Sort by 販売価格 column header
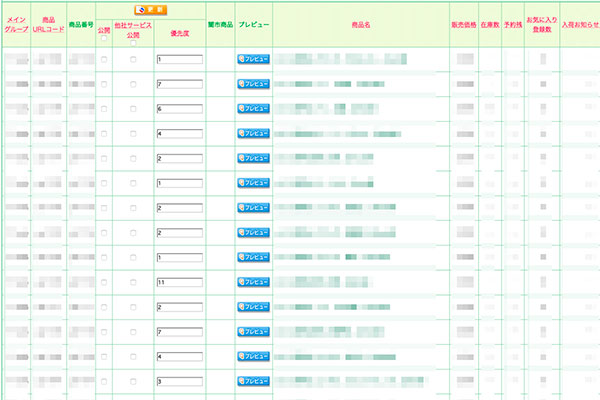Screen dimensions: 600x400 [463, 25]
